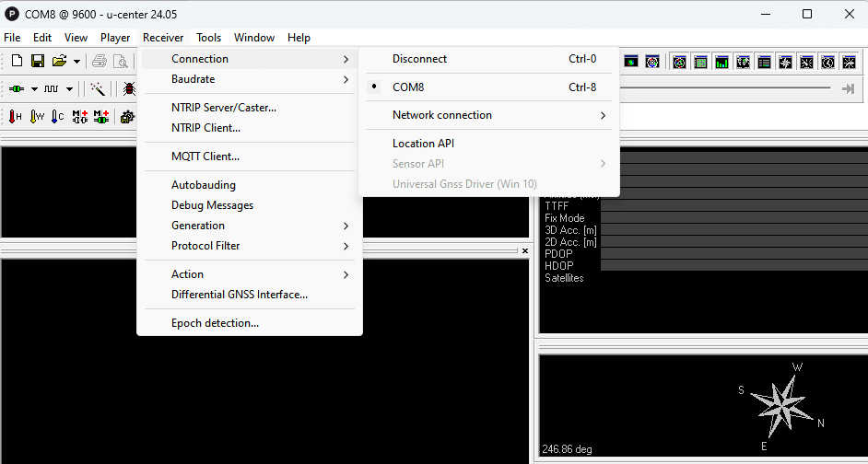
Task: Click the M+ icon with the green connector
Action: (100, 116)
